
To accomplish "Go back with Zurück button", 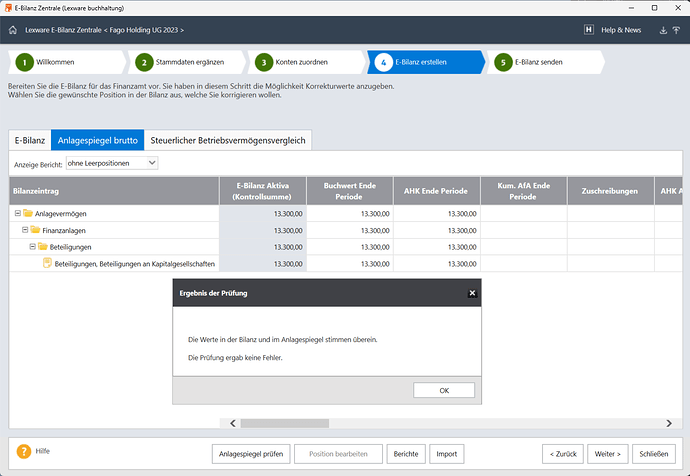I will coord(563,454).
